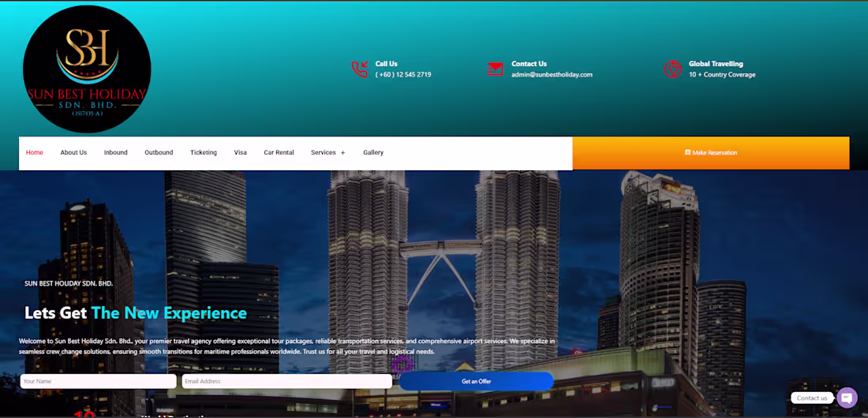Click the Make Reservation button
Viewport: 868px width, 418px height.
[711, 153]
